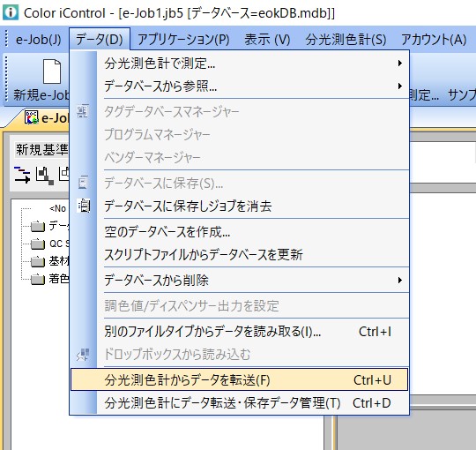Click the データベースに保存 icon
The height and width of the screenshot is (450, 476).
click(x=83, y=183)
